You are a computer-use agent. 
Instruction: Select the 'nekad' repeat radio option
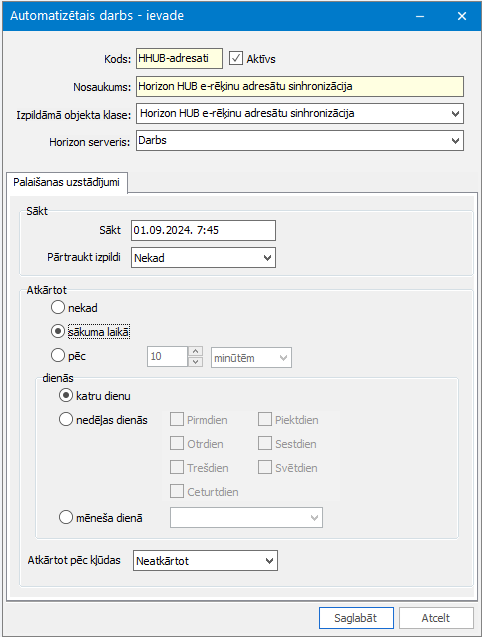(x=58, y=307)
